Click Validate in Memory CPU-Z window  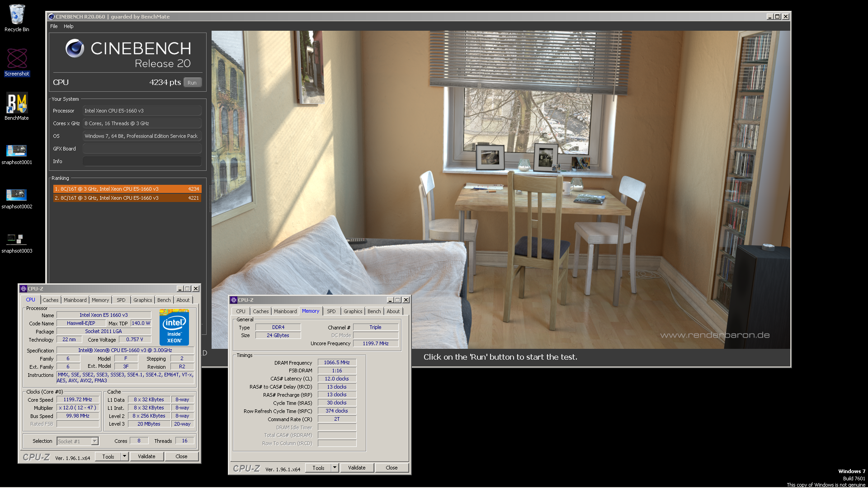click(357, 468)
